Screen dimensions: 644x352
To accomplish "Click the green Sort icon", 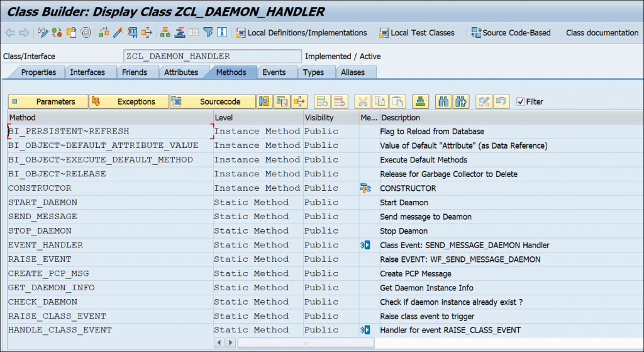I will click(420, 101).
